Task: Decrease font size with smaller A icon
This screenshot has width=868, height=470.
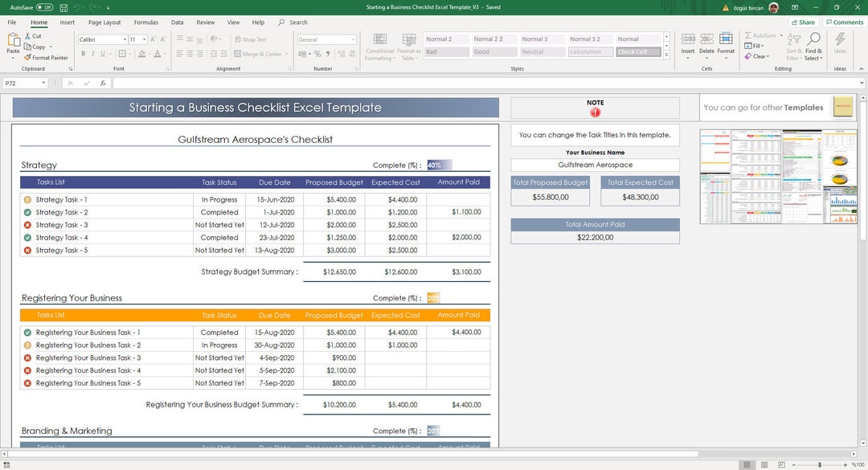Action: pyautogui.click(x=162, y=39)
